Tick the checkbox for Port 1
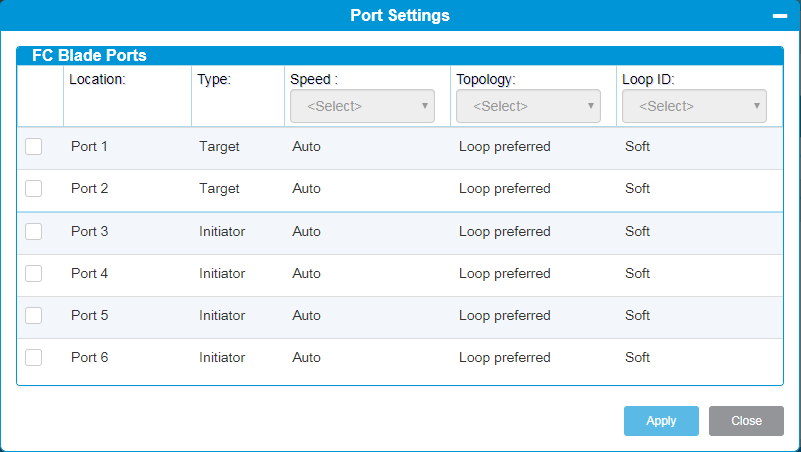801x452 pixels. point(34,147)
